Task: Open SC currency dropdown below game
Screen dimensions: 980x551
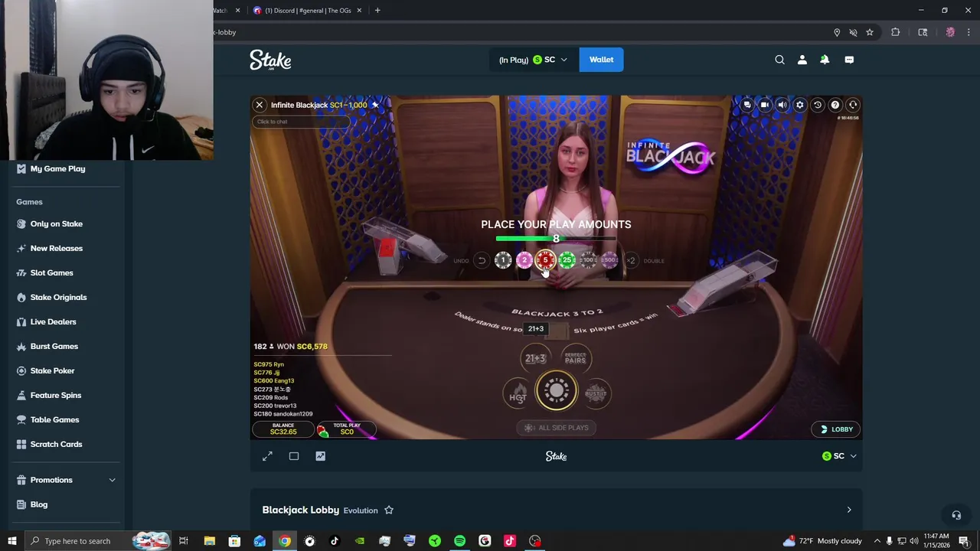Action: tap(839, 456)
